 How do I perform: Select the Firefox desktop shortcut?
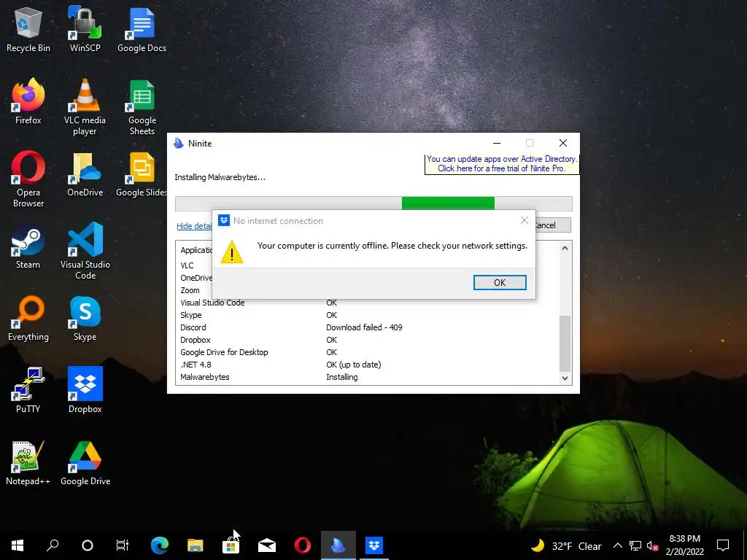pyautogui.click(x=28, y=102)
